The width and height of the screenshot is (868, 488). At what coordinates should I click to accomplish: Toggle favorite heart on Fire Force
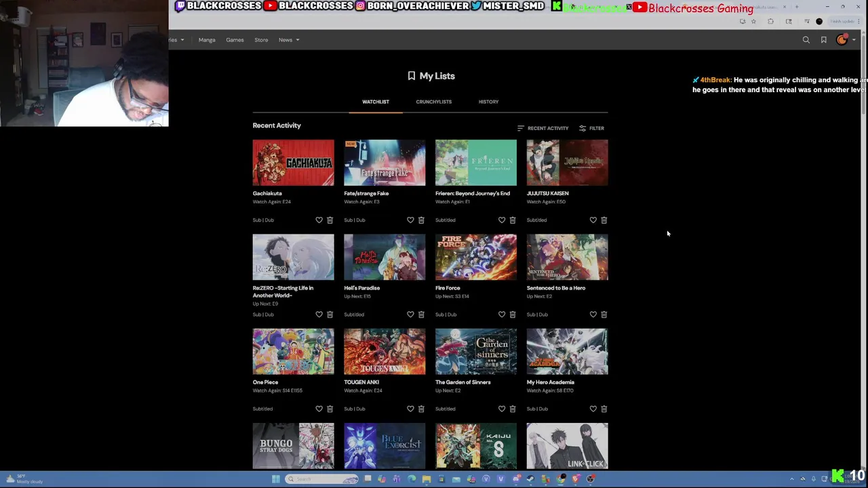click(502, 314)
